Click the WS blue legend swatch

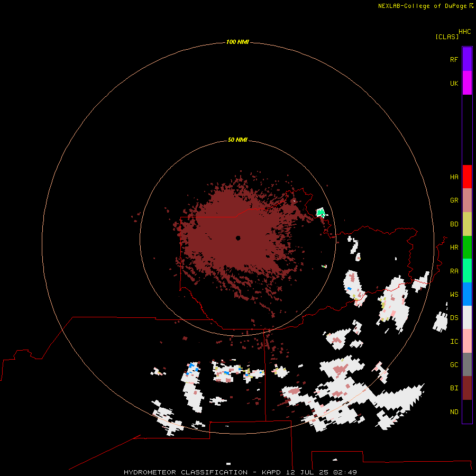[x=467, y=294]
